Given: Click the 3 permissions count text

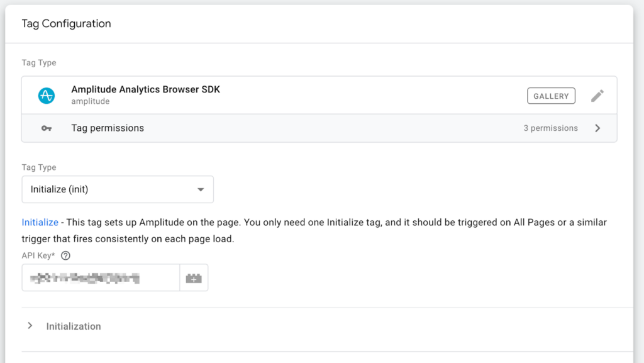Looking at the screenshot, I should pyautogui.click(x=550, y=128).
